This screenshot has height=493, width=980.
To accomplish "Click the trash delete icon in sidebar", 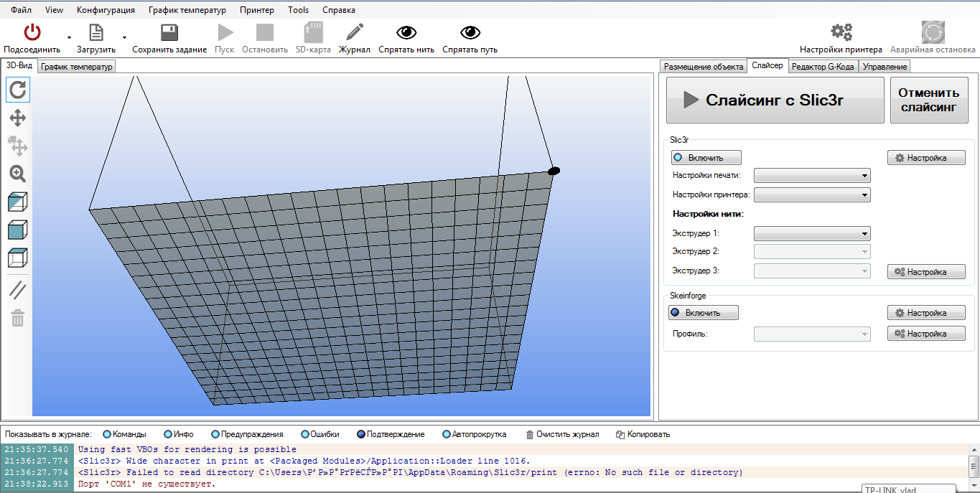I will pos(18,318).
